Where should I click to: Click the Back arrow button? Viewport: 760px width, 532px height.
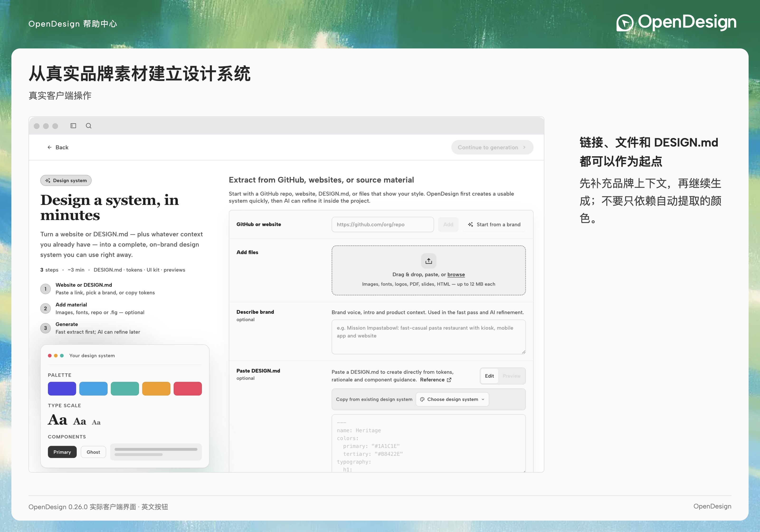(x=58, y=147)
